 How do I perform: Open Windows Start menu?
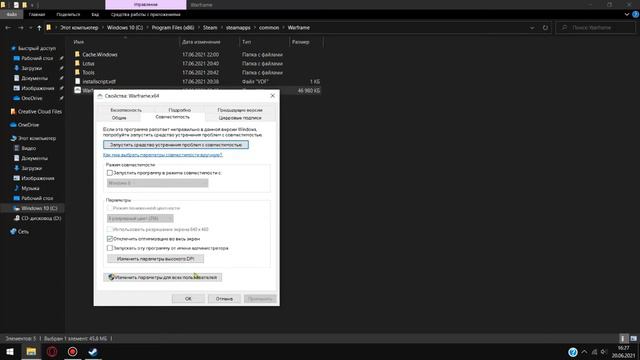point(10,351)
